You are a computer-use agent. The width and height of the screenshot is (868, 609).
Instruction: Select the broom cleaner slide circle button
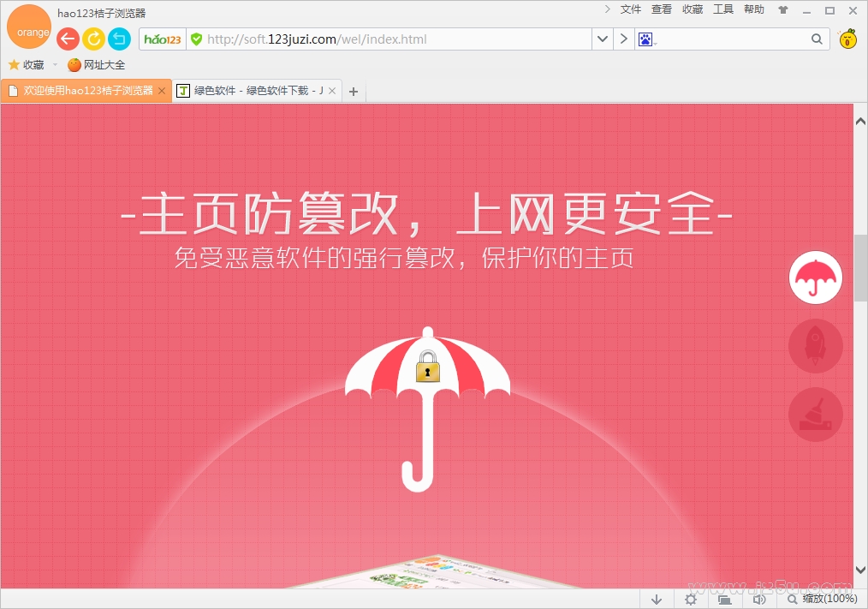[816, 415]
